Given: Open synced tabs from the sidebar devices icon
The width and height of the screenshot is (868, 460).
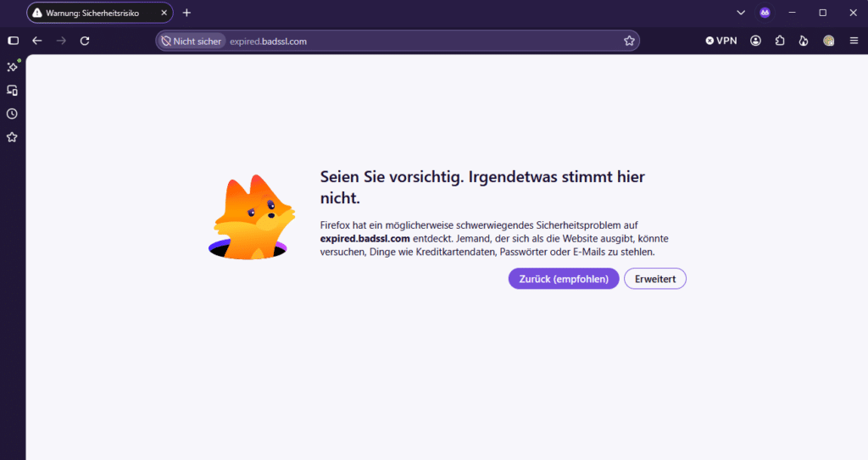Looking at the screenshot, I should click(x=12, y=91).
